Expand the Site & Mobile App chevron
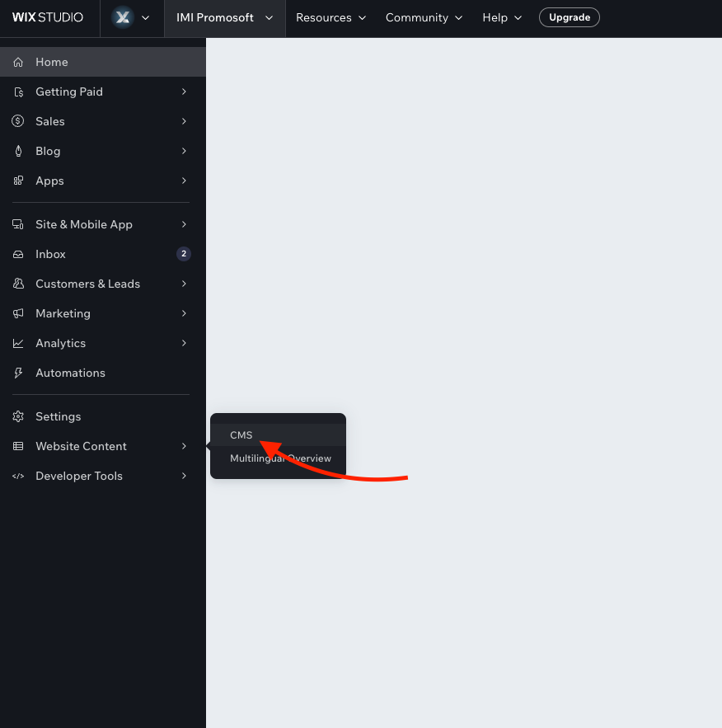This screenshot has width=722, height=728. pyautogui.click(x=185, y=224)
